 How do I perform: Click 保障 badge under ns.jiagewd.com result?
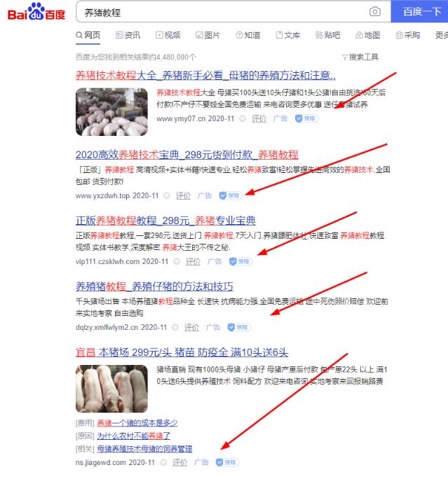pos(227,462)
